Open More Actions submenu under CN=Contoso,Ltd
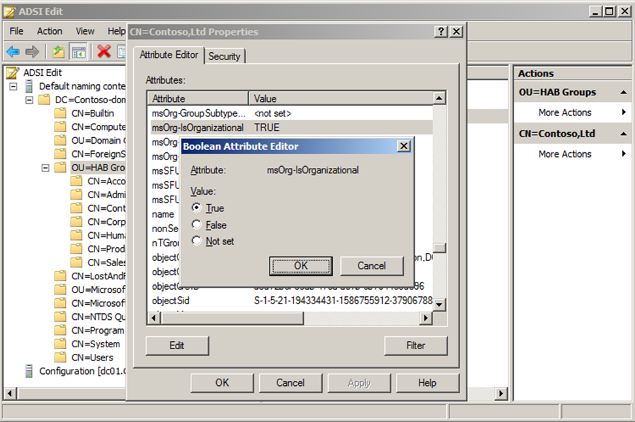Image resolution: width=635 pixels, height=422 pixels. coord(565,154)
